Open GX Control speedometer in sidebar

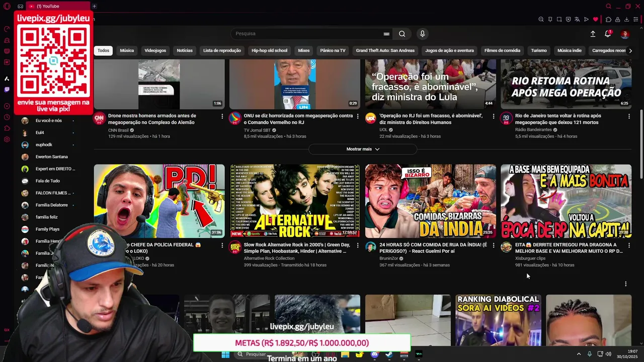tap(7, 29)
